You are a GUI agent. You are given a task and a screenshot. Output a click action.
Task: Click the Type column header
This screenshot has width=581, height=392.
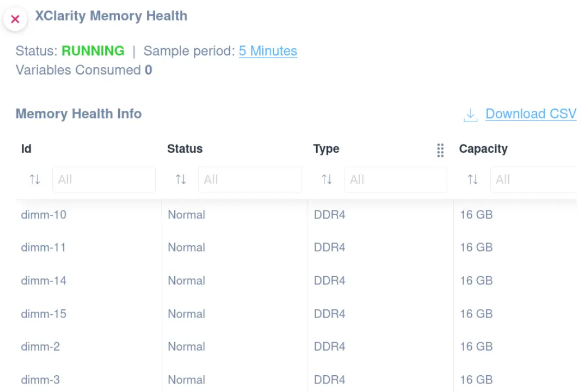pos(326,148)
